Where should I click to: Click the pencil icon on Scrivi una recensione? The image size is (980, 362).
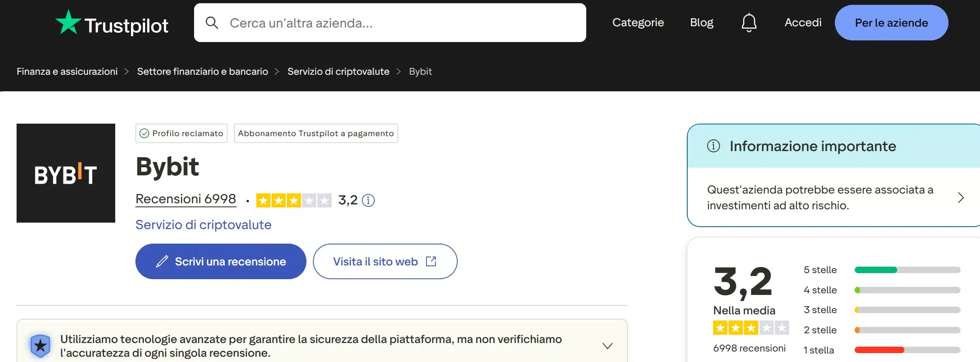point(162,261)
